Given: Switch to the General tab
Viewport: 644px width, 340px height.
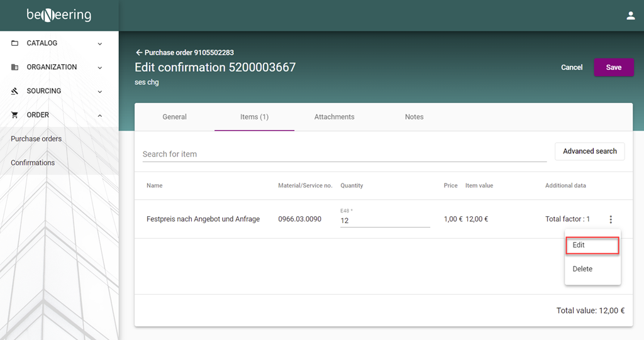Looking at the screenshot, I should [174, 117].
